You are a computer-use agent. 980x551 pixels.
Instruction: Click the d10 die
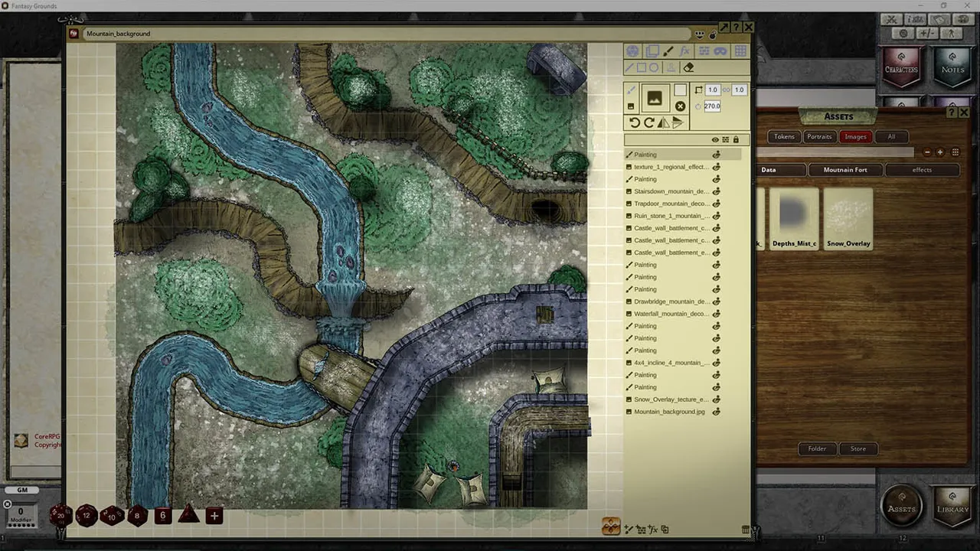[112, 515]
